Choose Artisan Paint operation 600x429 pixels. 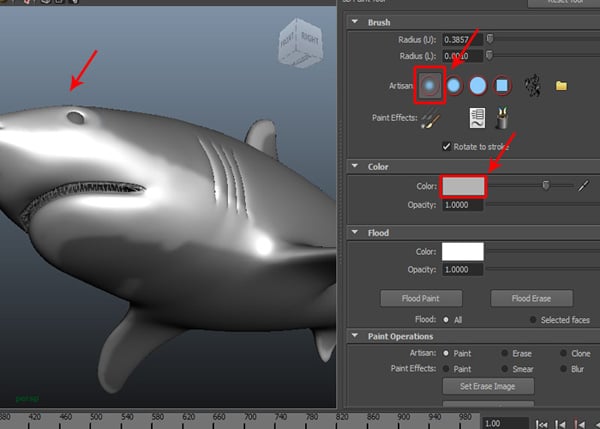446,353
